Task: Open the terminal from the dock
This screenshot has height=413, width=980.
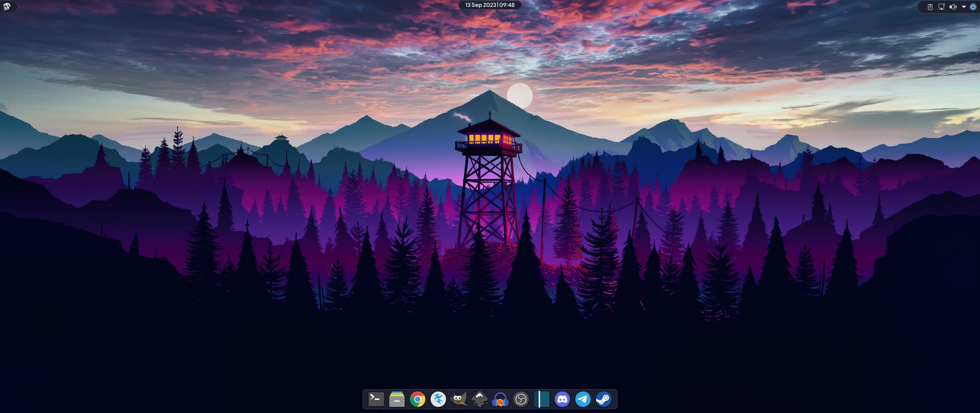Action: click(376, 399)
